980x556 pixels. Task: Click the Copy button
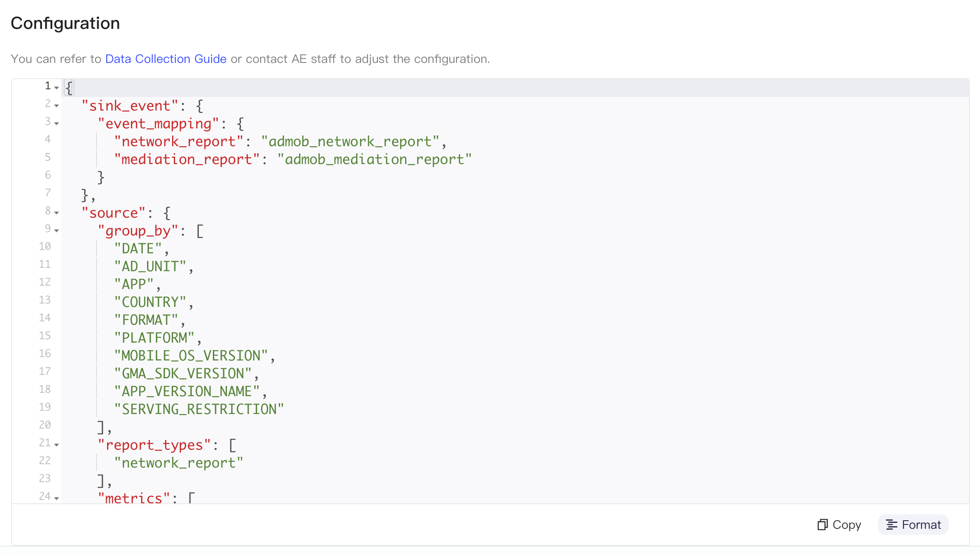pyautogui.click(x=839, y=525)
